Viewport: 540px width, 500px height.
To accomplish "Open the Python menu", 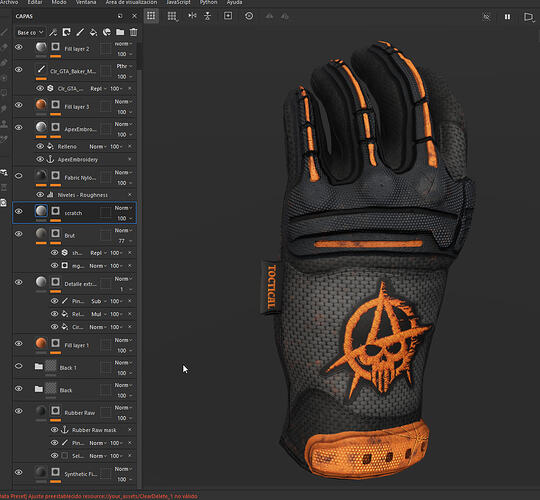I will (208, 2).
